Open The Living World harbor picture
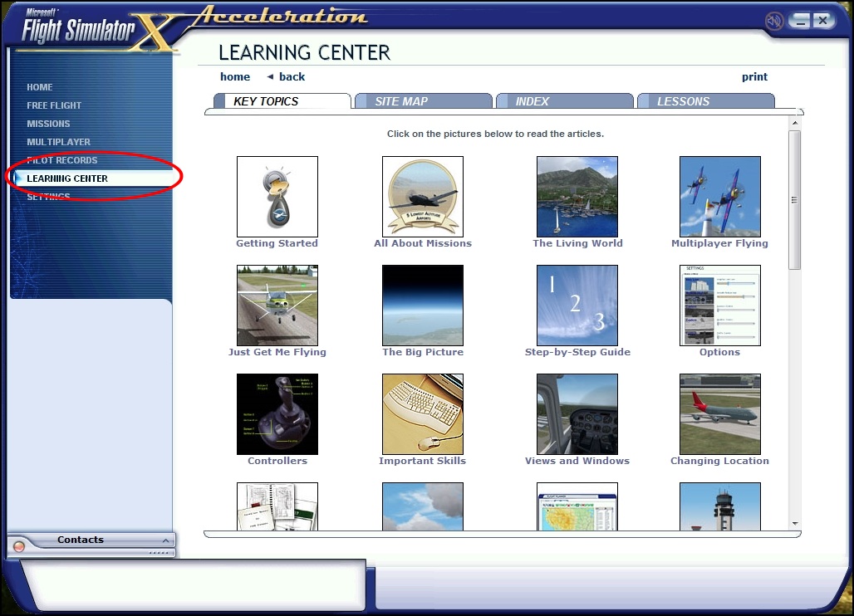This screenshot has width=854, height=616. [x=577, y=197]
